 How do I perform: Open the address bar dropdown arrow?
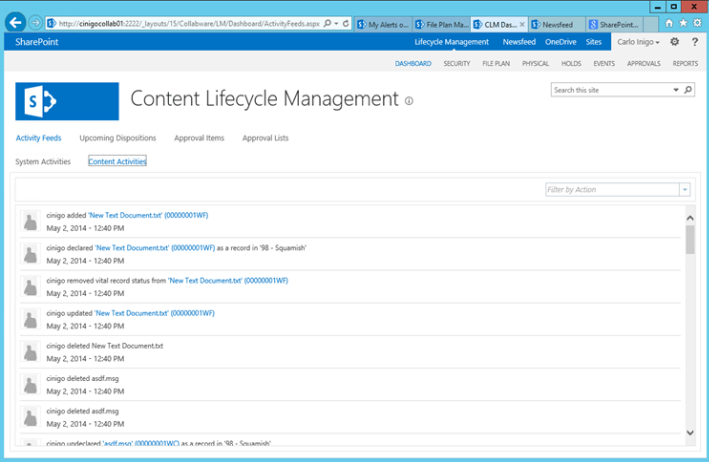(x=336, y=24)
